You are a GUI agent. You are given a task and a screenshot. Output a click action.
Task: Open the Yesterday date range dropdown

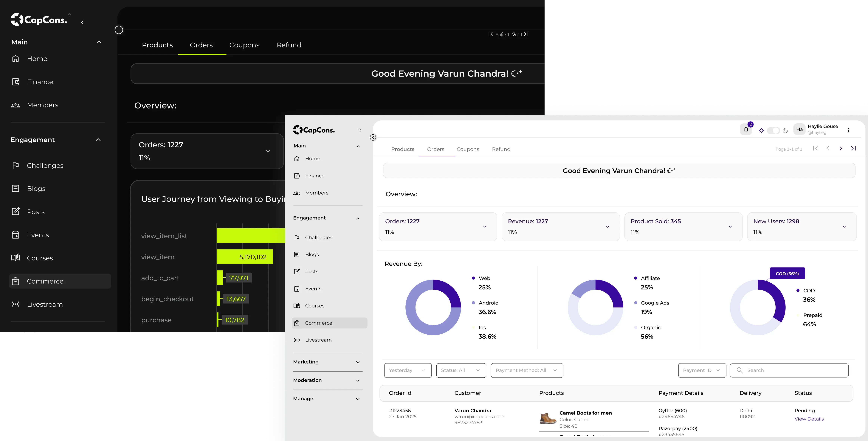point(408,370)
